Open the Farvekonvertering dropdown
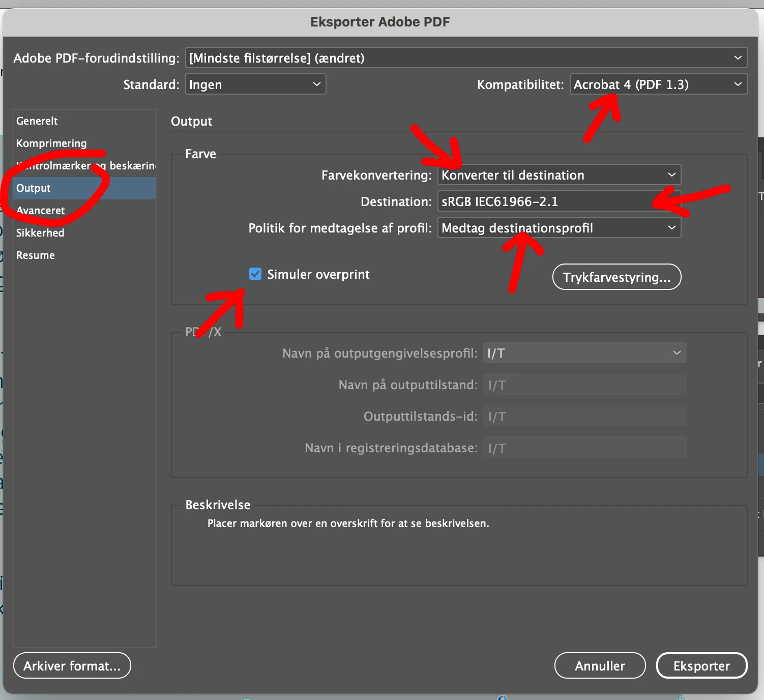Image resolution: width=764 pixels, height=700 pixels. (x=559, y=175)
